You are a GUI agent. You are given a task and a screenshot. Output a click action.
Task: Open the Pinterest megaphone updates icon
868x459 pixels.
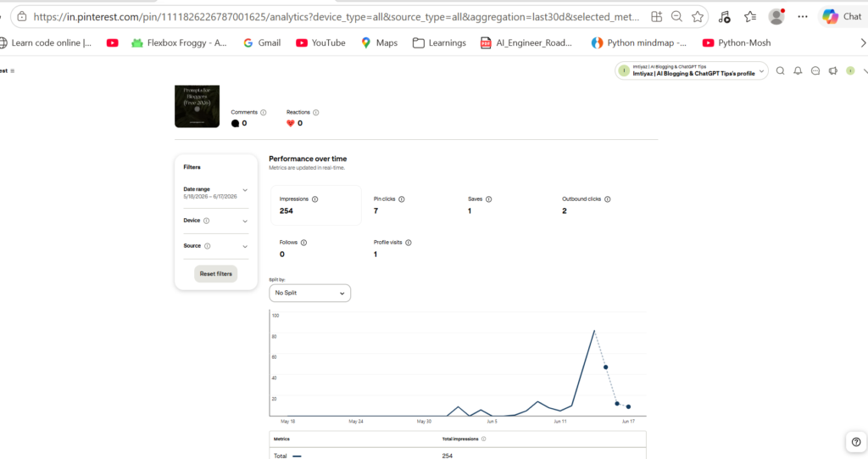(x=832, y=71)
